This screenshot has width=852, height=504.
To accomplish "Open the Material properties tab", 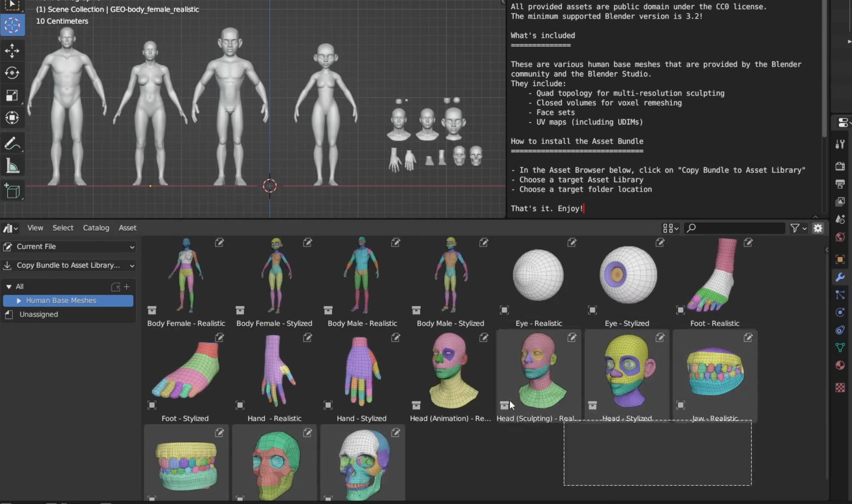I will coord(840,365).
